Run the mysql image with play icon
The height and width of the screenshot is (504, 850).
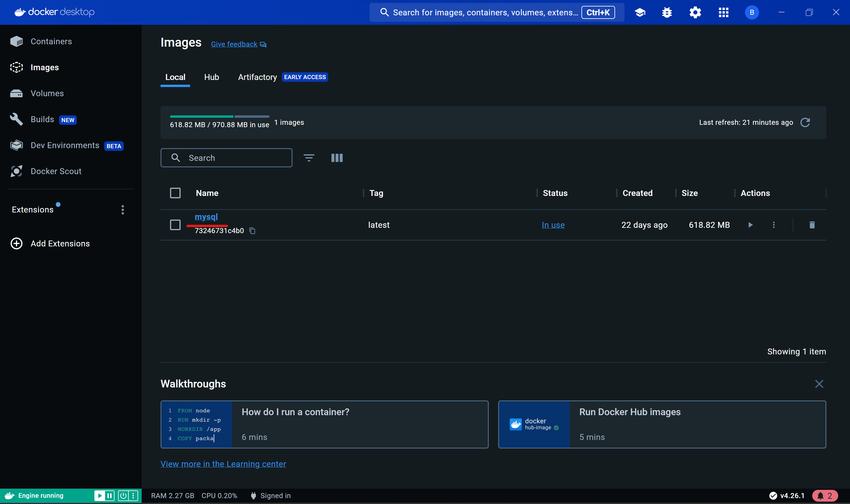pos(750,225)
